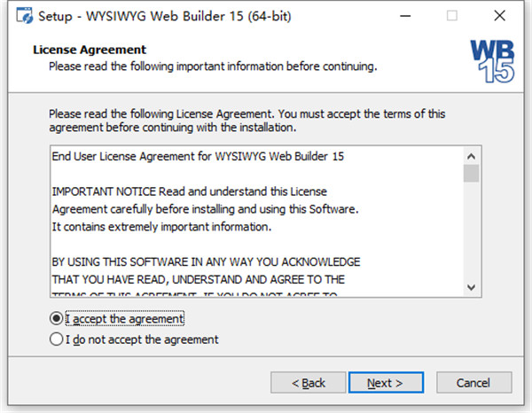Click the license scrollbar down arrow
The image size is (532, 413).
(x=471, y=287)
